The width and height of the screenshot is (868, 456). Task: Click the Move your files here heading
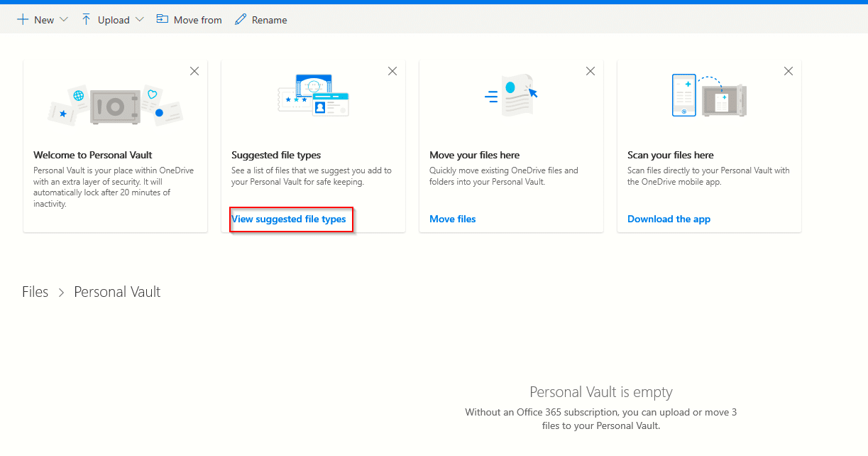475,155
